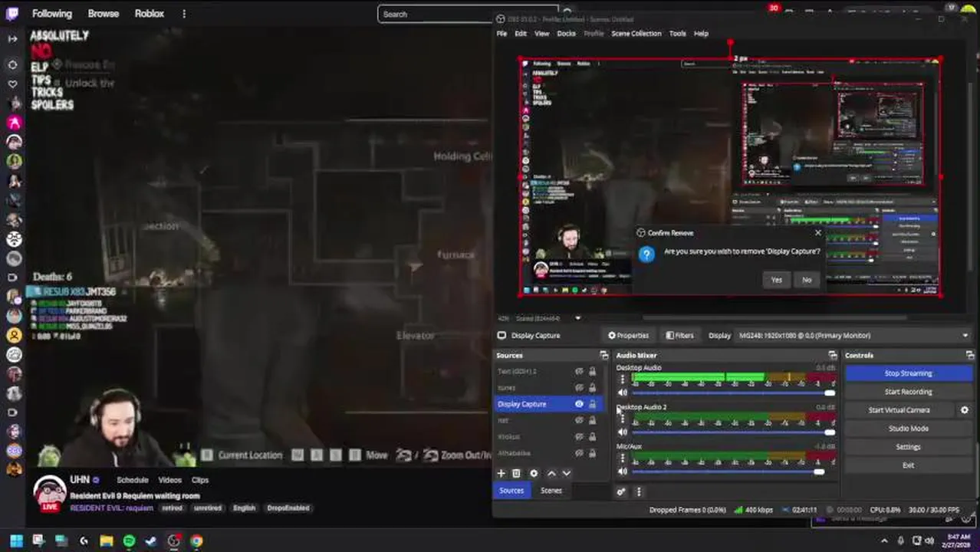
Task: Open the Twitch Following tab
Action: 52,14
